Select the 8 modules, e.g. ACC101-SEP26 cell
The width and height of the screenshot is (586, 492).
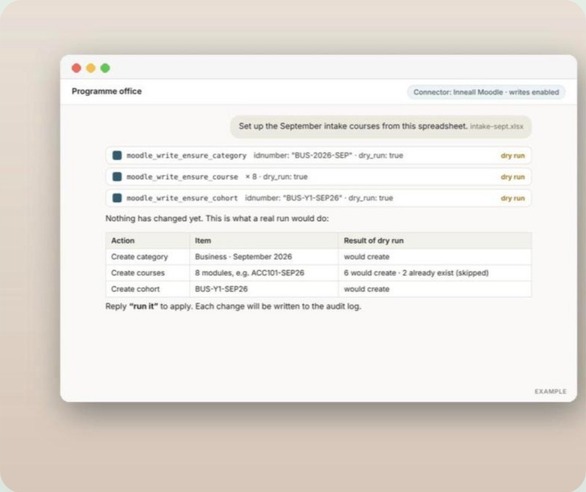[x=264, y=273]
